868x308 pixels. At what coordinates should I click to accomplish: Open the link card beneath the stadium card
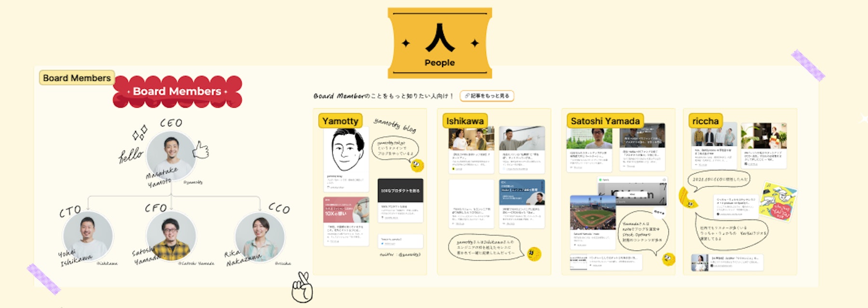pyautogui.click(x=607, y=262)
